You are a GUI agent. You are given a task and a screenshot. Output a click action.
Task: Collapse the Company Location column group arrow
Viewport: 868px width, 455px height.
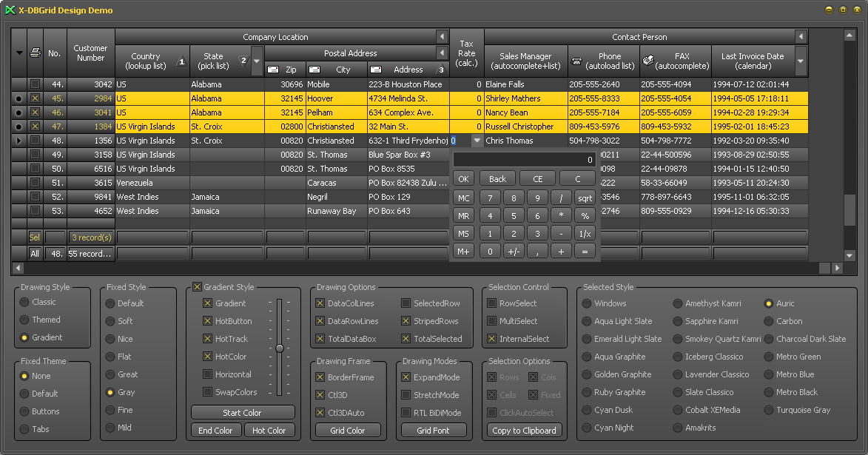pyautogui.click(x=442, y=37)
